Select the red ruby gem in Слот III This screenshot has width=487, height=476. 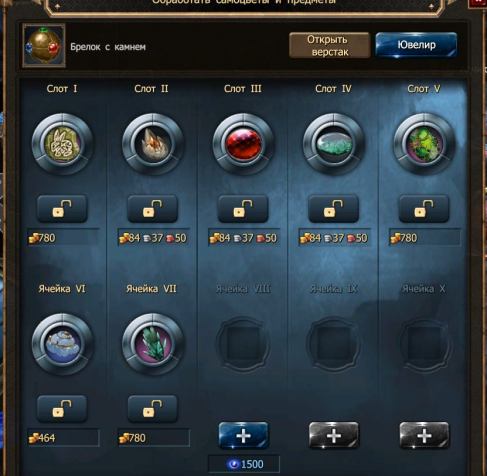(x=243, y=144)
